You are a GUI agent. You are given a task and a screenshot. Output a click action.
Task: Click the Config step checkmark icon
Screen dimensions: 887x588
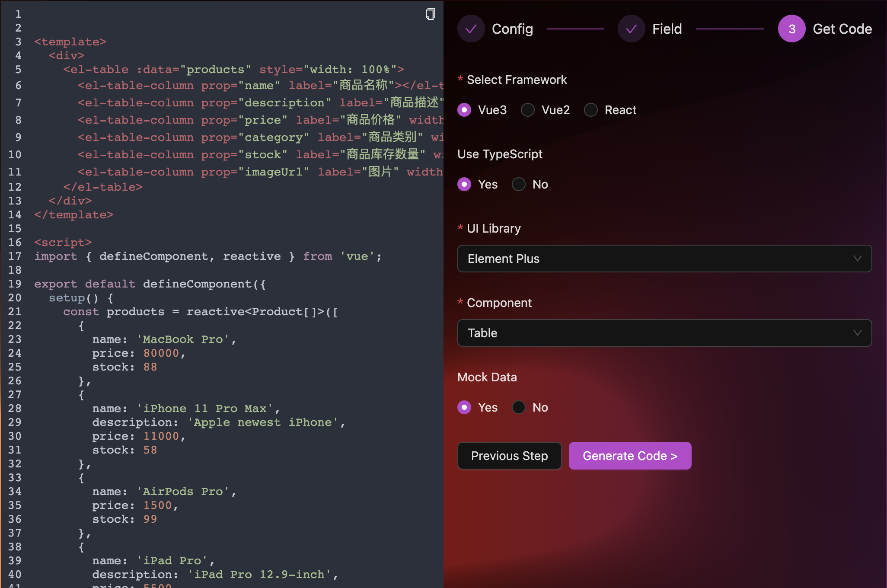471,29
